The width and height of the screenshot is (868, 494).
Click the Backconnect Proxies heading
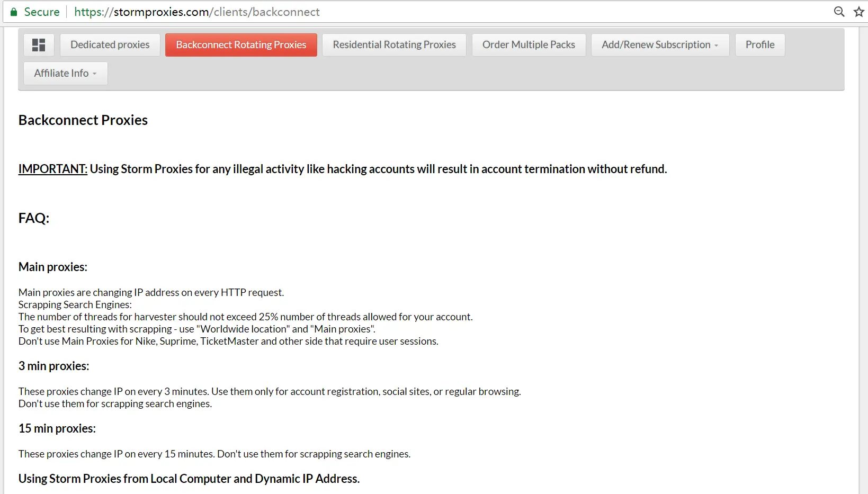pyautogui.click(x=83, y=120)
